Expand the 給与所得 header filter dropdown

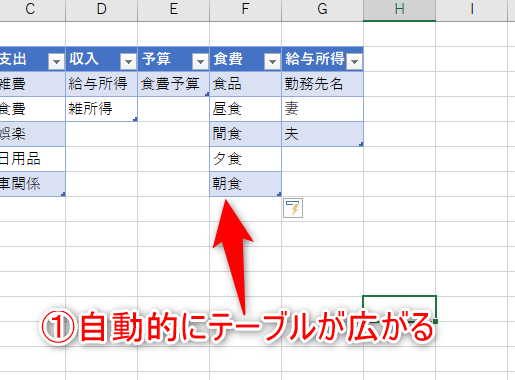tap(354, 61)
